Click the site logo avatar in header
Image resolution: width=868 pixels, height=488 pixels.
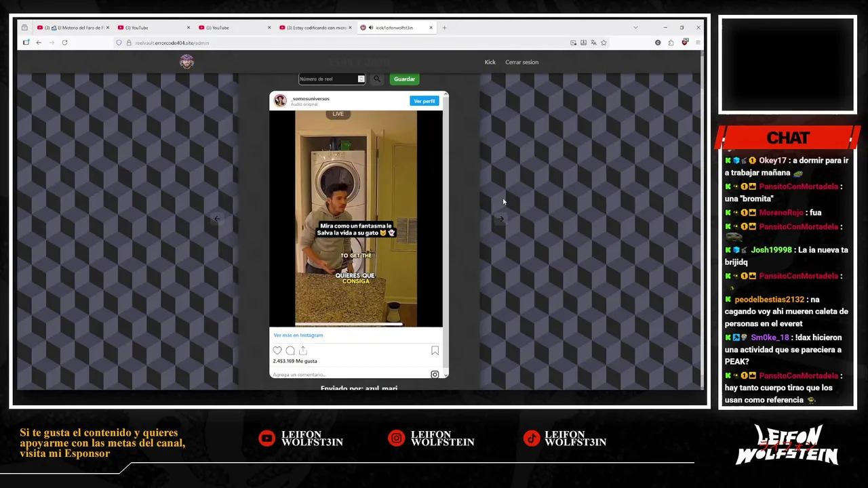(186, 62)
